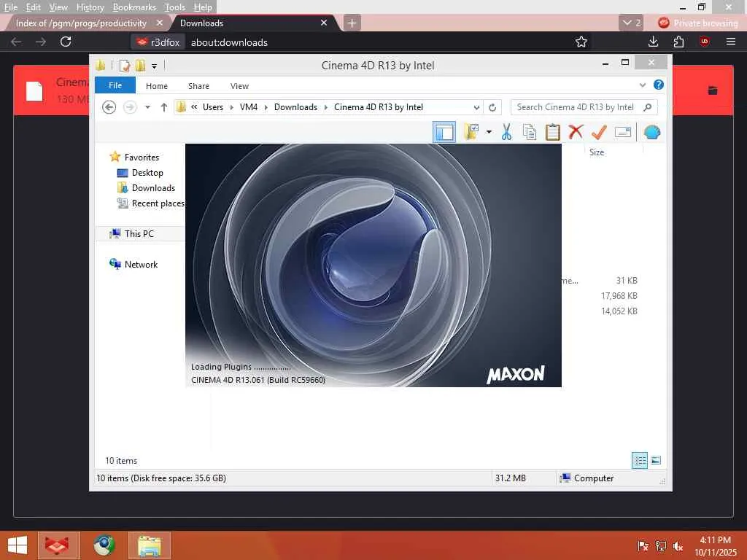This screenshot has width=747, height=560.
Task: Click the Copy toolbar icon
Action: click(x=530, y=132)
